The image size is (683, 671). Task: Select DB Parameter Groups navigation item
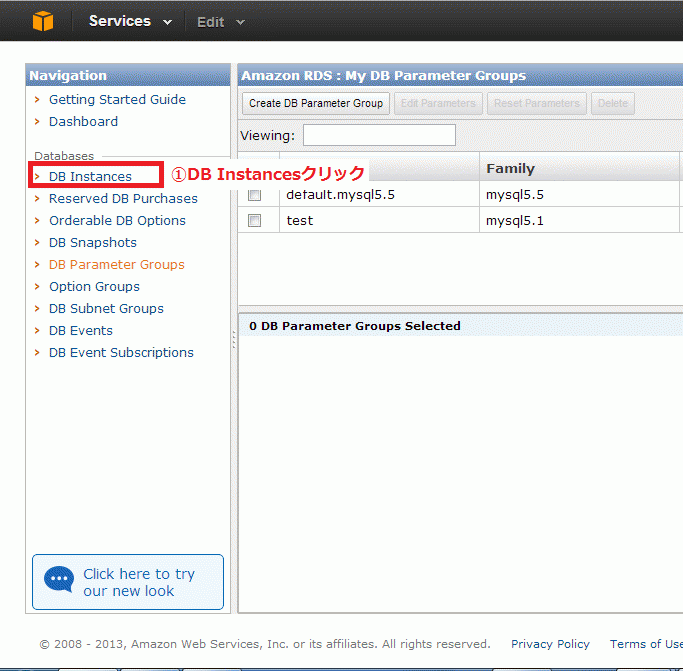pyautogui.click(x=117, y=264)
